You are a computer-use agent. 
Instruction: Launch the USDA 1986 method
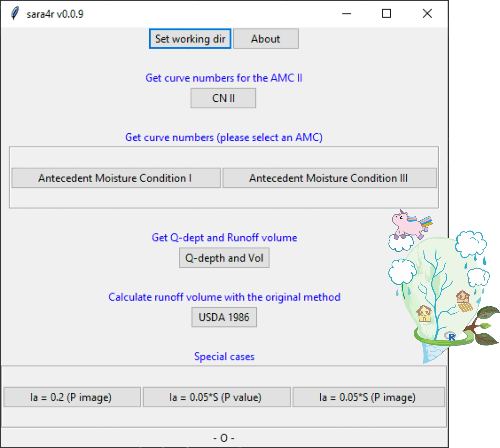224,317
